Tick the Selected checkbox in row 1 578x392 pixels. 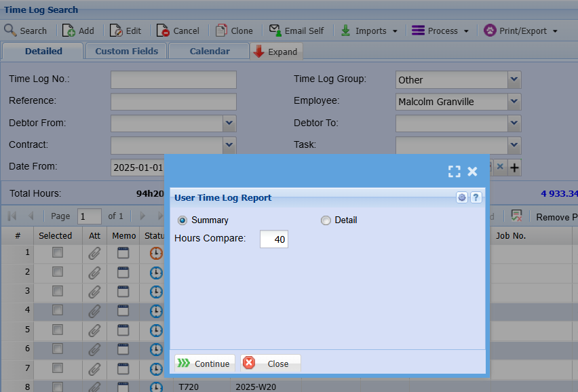[58, 252]
